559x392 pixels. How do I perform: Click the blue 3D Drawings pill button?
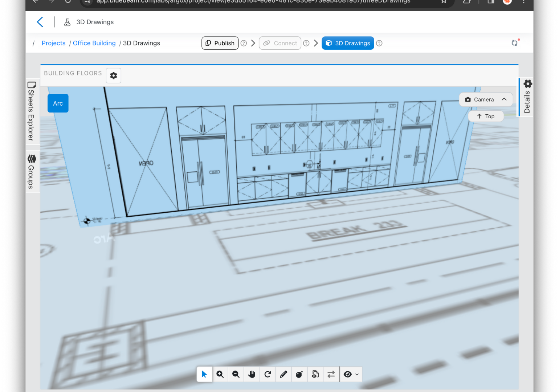347,43
